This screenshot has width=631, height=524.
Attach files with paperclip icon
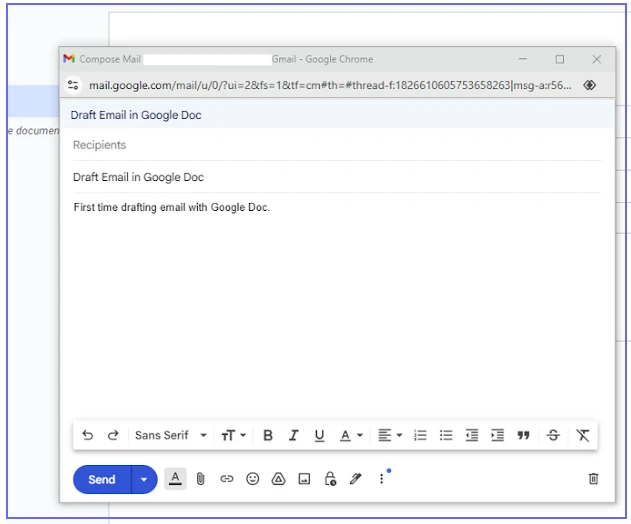coord(200,479)
